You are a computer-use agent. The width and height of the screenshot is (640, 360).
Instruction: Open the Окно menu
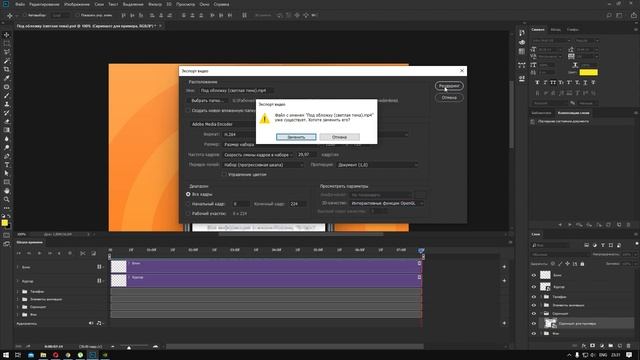[x=204, y=4]
